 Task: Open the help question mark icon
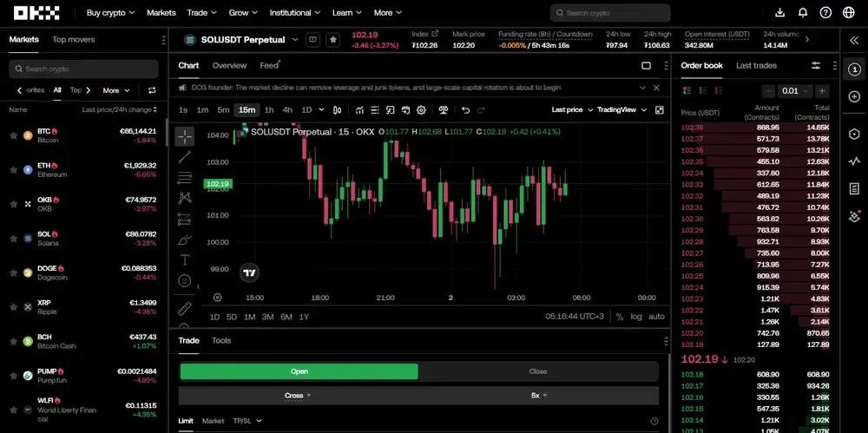tap(825, 13)
